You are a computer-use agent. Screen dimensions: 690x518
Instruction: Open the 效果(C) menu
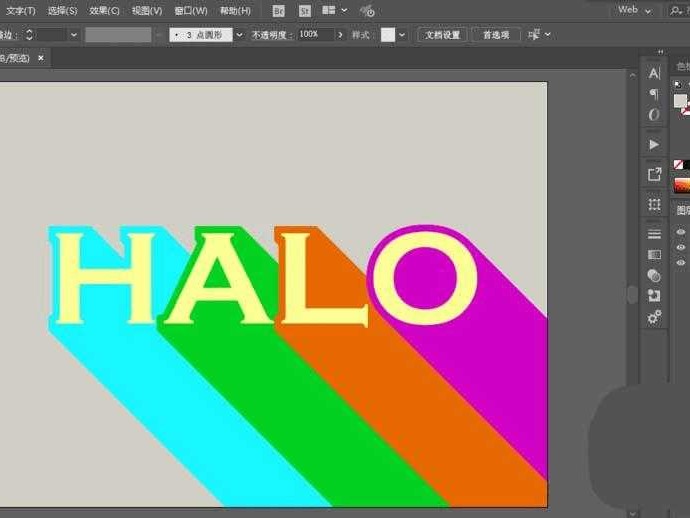(104, 10)
